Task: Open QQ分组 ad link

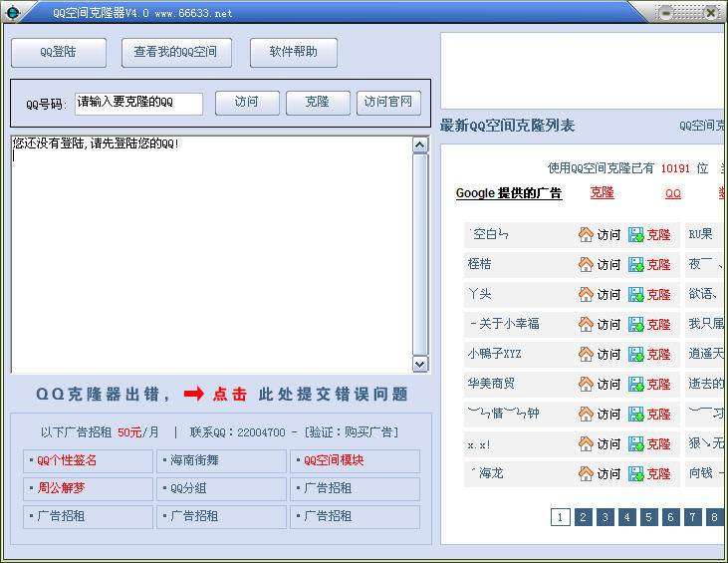Action: [188, 488]
